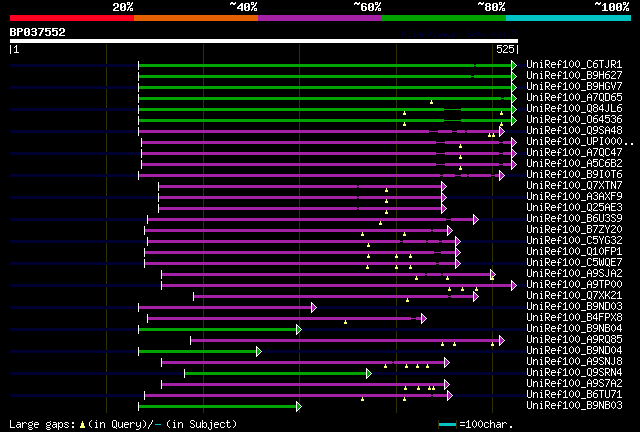Click the UniRef100_A7QC47 label
The image size is (640, 432).
pyautogui.click(x=574, y=153)
